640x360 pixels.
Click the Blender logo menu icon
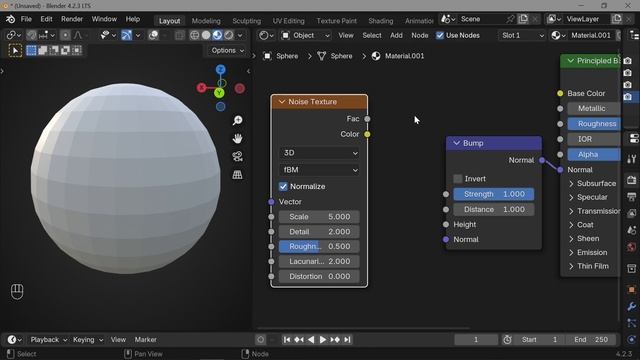(10, 19)
